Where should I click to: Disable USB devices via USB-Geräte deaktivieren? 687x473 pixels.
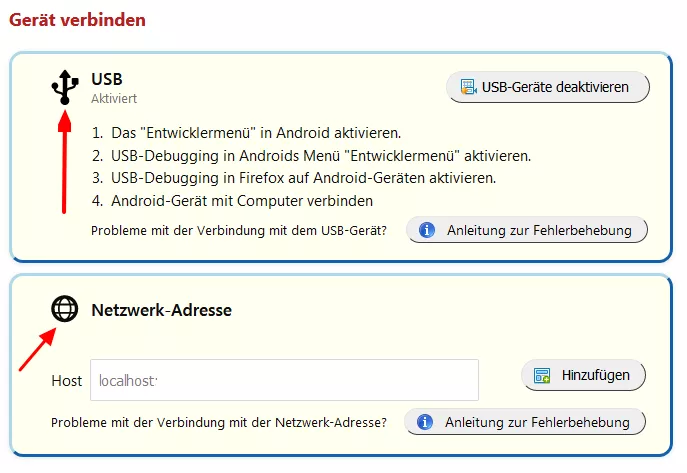tap(555, 87)
